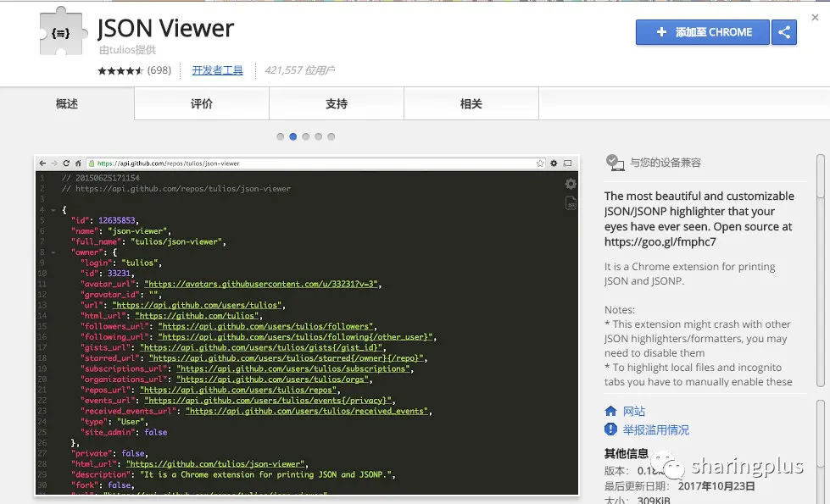Select the third carousel dot

tap(305, 136)
